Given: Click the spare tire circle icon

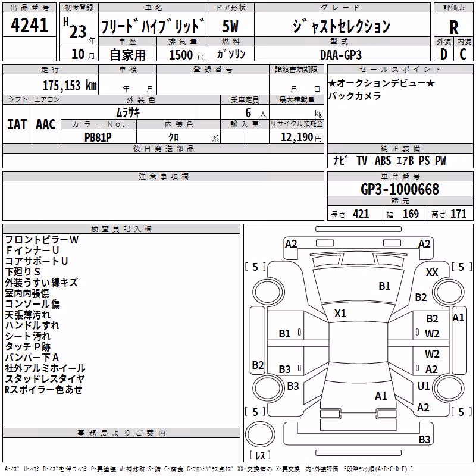Looking at the screenshot, I should (260, 434).
